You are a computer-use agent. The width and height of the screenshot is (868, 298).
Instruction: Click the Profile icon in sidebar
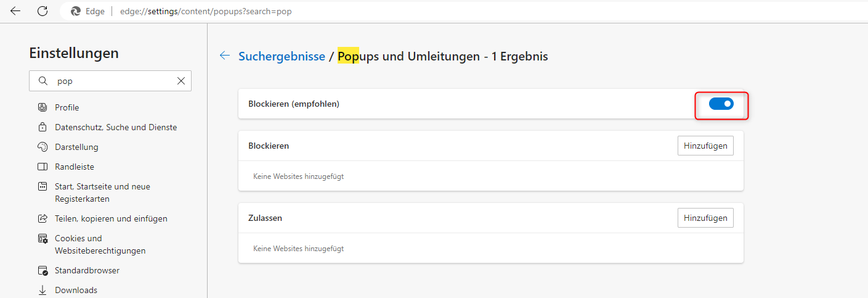(43, 107)
